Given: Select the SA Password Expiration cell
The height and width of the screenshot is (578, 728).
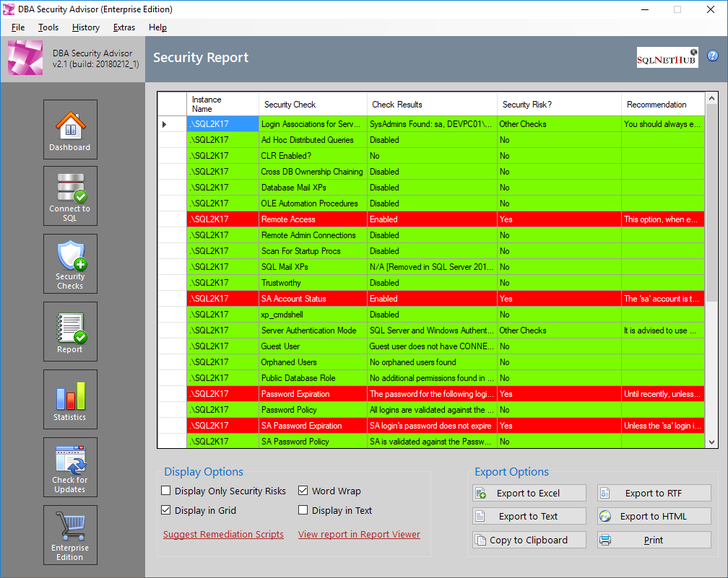Looking at the screenshot, I should pyautogui.click(x=313, y=426).
